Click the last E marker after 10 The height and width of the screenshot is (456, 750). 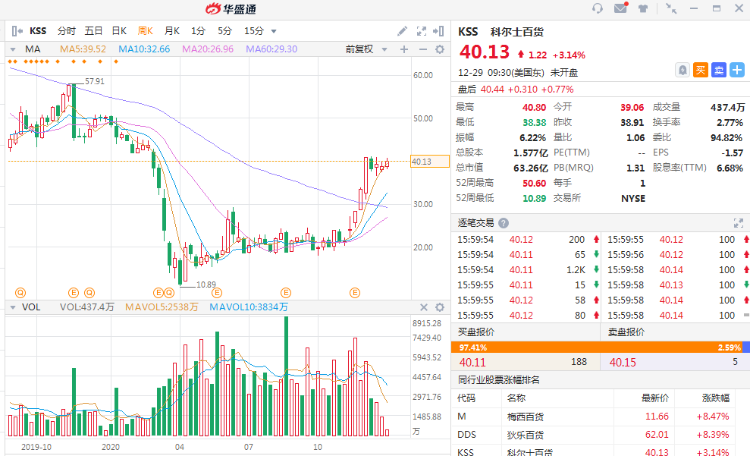click(x=354, y=292)
